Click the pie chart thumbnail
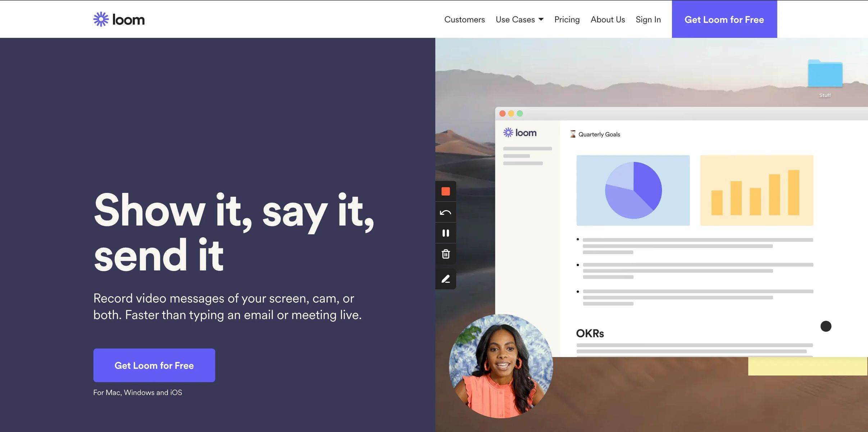The image size is (868, 432). click(633, 190)
